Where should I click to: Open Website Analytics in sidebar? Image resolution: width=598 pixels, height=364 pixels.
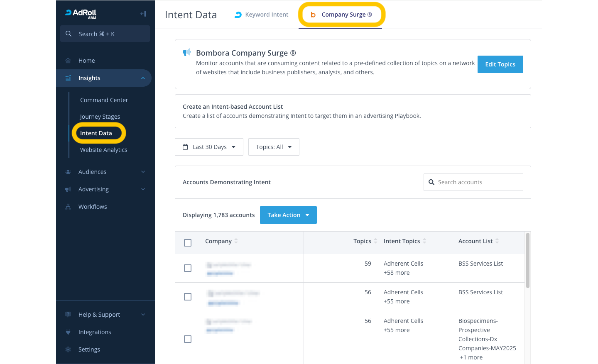tap(104, 150)
